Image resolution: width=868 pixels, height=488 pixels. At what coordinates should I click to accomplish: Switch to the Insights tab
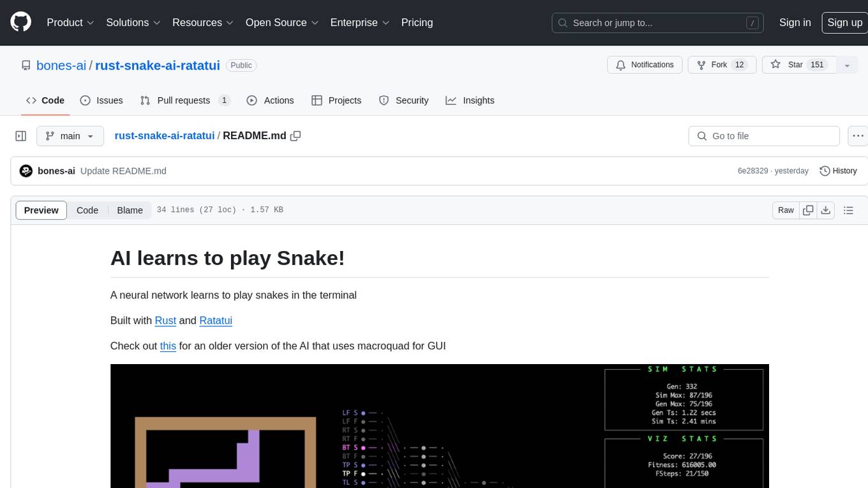[x=470, y=100]
